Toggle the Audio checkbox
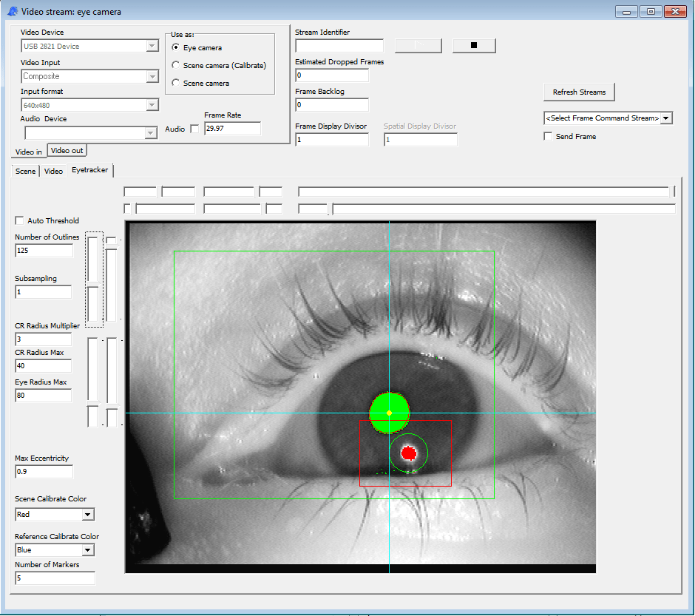This screenshot has width=695, height=616. click(x=194, y=129)
